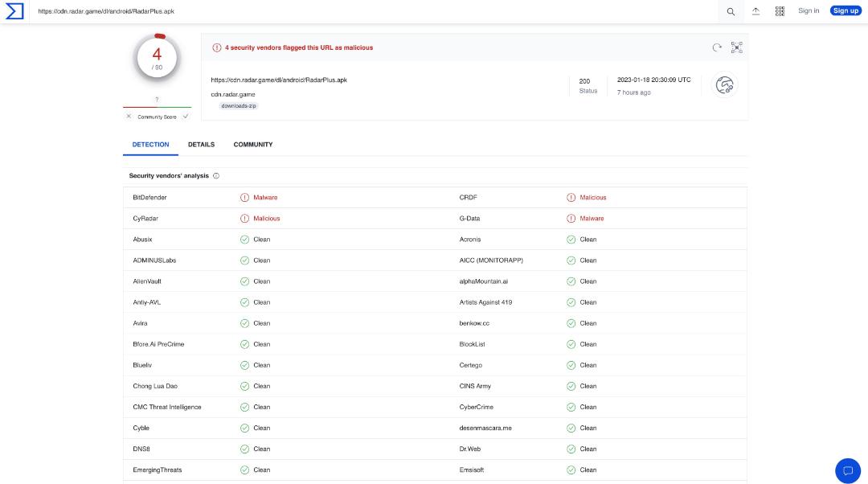Viewport: 868px width, 484px height.
Task: Click Avira clean check icon
Action: pos(244,323)
